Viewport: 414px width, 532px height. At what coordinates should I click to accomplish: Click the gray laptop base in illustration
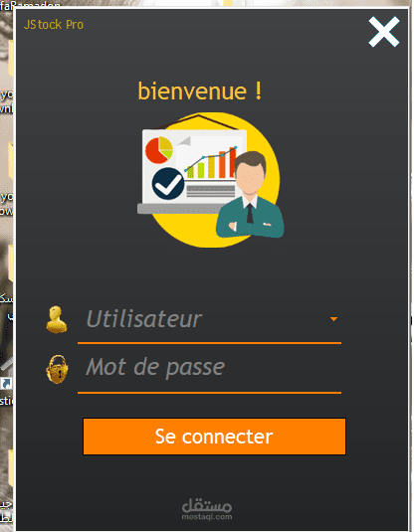[178, 209]
